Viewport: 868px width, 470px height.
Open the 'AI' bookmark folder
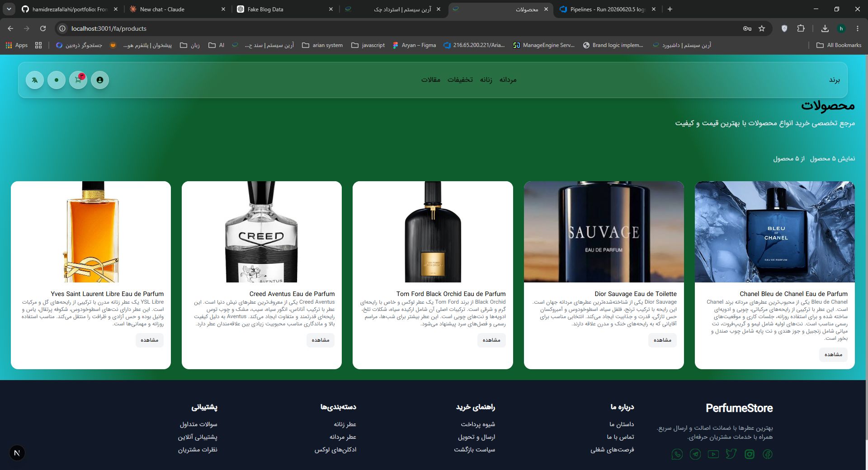(x=216, y=45)
